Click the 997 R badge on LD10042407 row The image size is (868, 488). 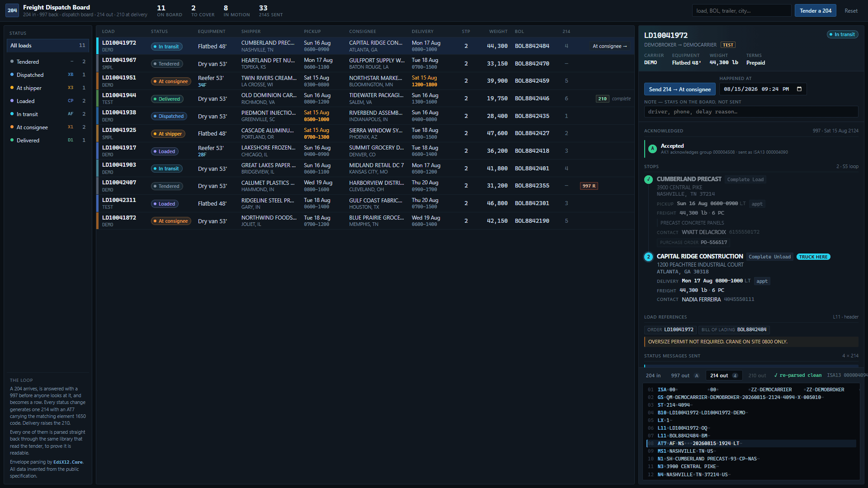(589, 186)
